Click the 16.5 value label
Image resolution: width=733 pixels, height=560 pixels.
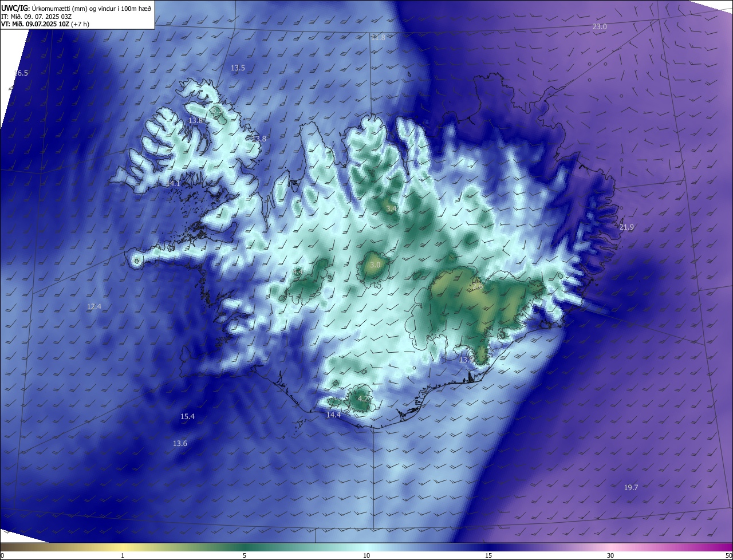click(x=21, y=73)
